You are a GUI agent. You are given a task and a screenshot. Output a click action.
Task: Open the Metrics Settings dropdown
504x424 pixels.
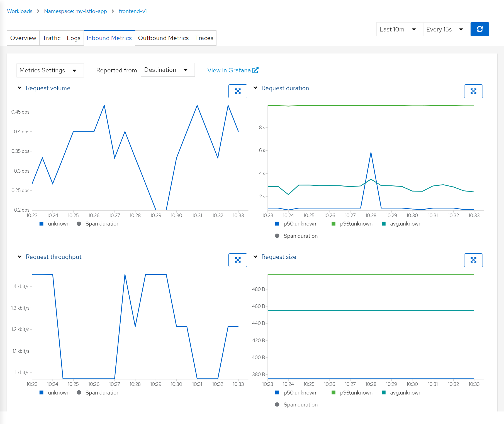[50, 70]
